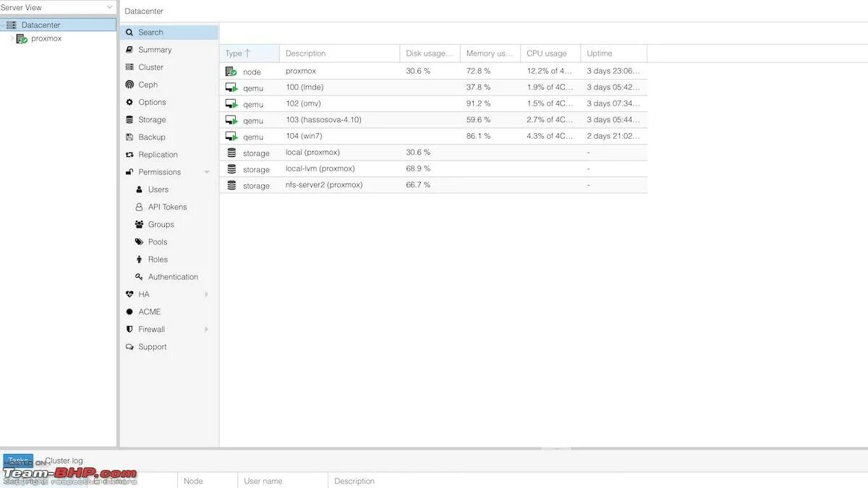The image size is (868, 488).
Task: Click the Replication retweet icon
Action: click(x=129, y=155)
